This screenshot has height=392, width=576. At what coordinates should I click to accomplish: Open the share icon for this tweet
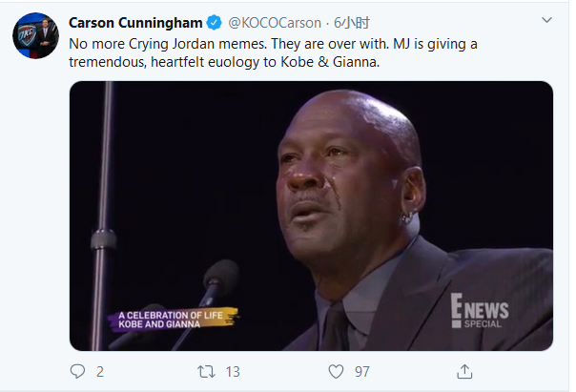[x=464, y=371]
